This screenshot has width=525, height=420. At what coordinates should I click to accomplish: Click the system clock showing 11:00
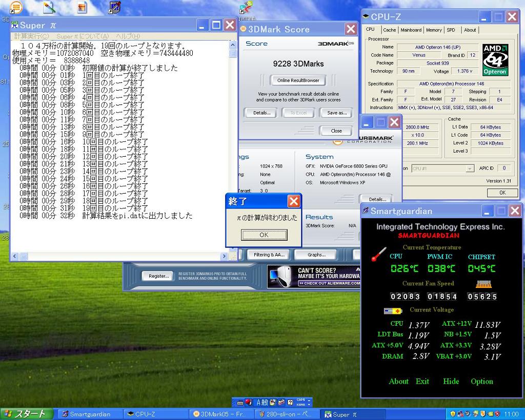click(x=511, y=414)
